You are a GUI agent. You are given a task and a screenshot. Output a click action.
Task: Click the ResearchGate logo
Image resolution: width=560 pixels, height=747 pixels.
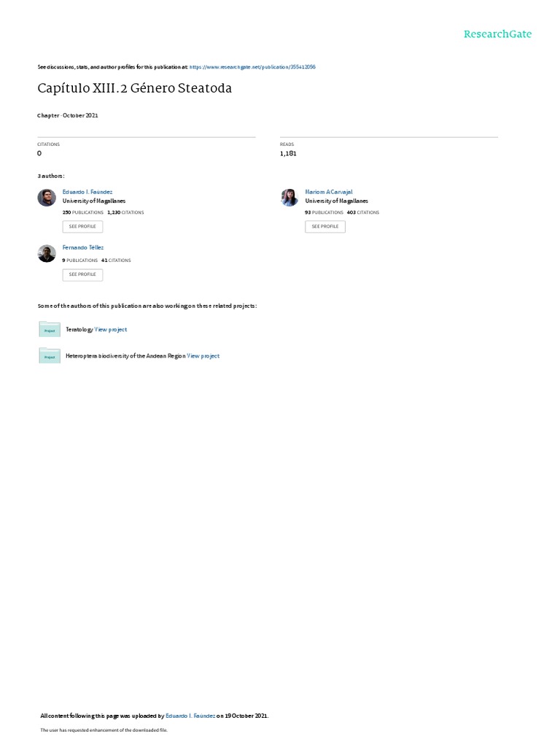pyautogui.click(x=497, y=34)
